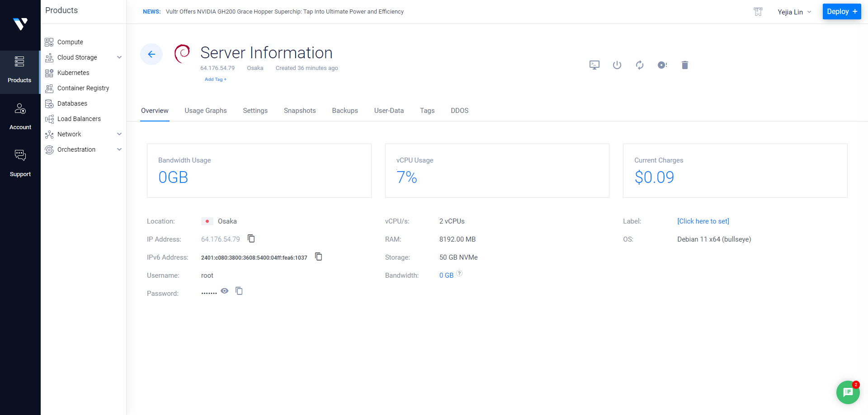Open the View Console monitor icon
This screenshot has height=415, width=868.
point(594,65)
